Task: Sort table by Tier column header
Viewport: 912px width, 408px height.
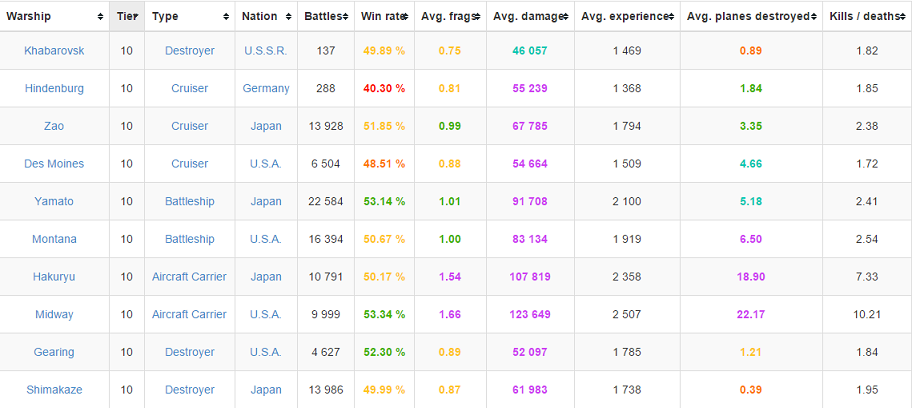Action: [127, 16]
